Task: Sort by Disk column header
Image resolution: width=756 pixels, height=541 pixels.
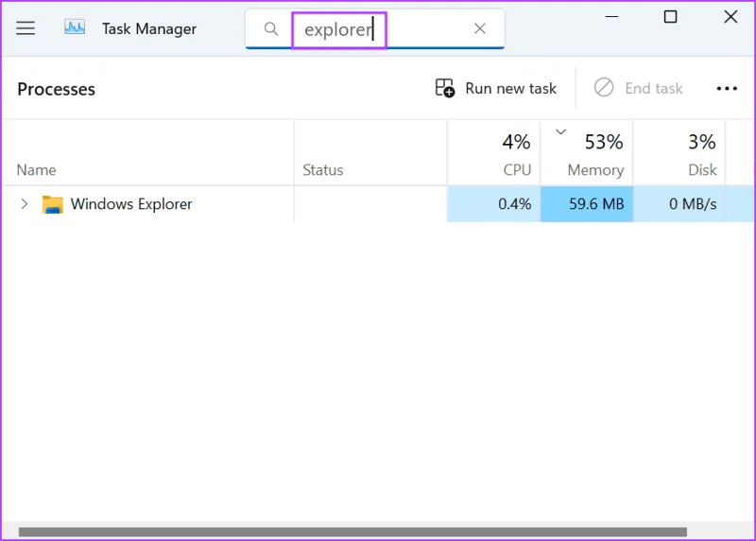Action: pyautogui.click(x=679, y=153)
